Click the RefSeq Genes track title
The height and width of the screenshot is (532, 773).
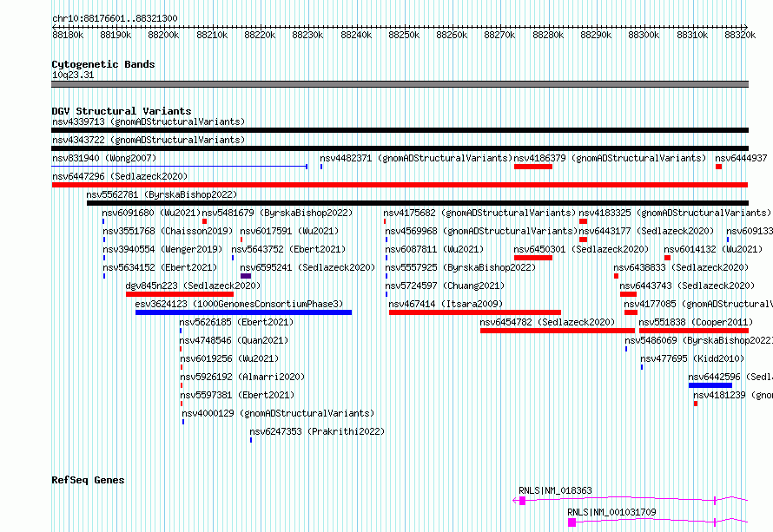coord(88,480)
